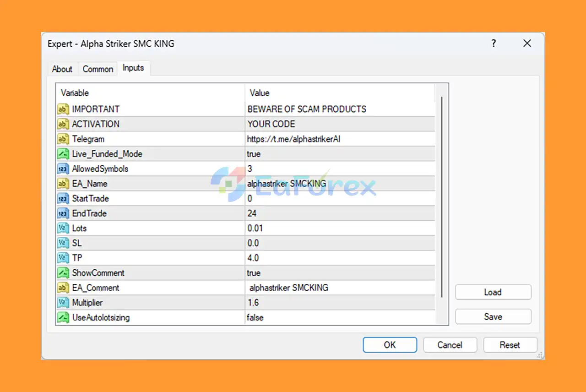This screenshot has height=392, width=586.
Task: Click Reset to restore default inputs
Action: coord(510,345)
